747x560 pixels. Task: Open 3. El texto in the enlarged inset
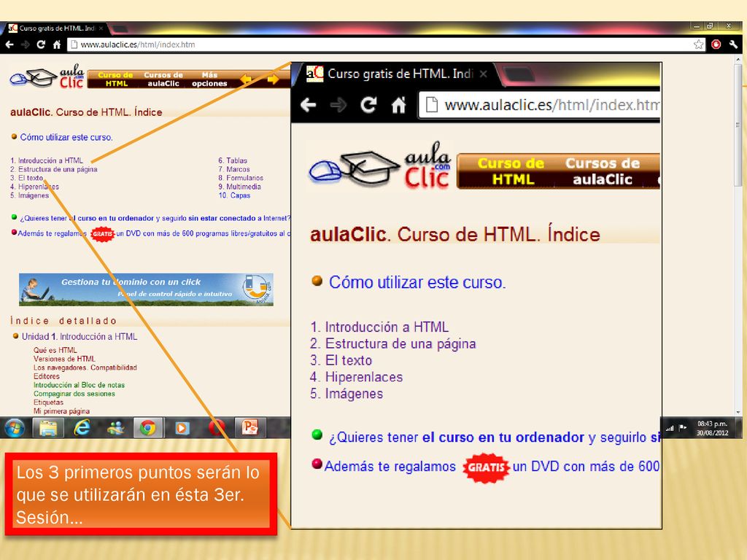point(341,360)
